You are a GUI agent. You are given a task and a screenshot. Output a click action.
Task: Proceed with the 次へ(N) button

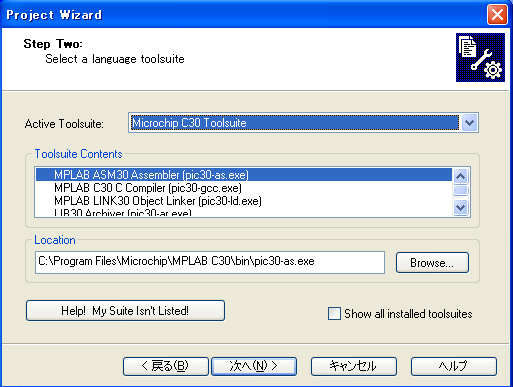[254, 366]
